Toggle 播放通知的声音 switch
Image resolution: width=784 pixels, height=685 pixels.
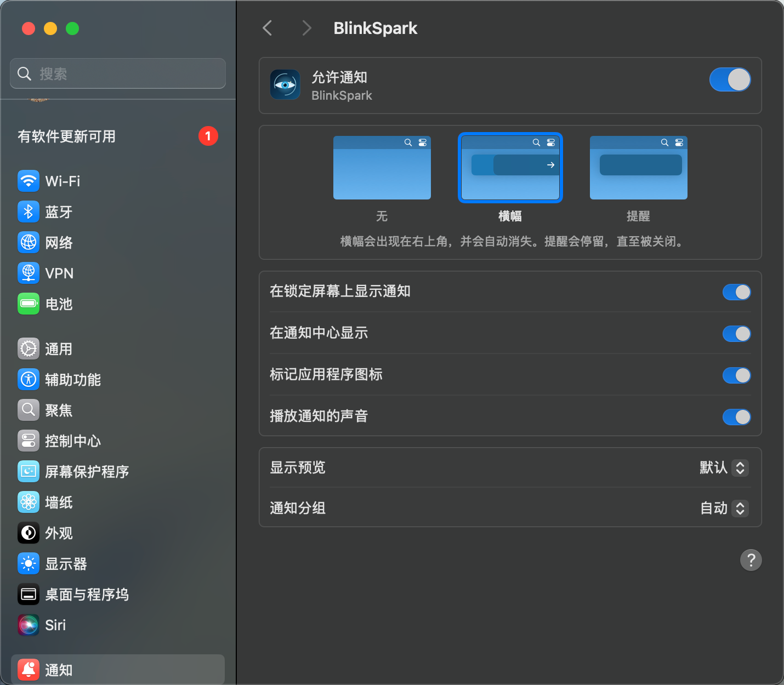tap(736, 417)
